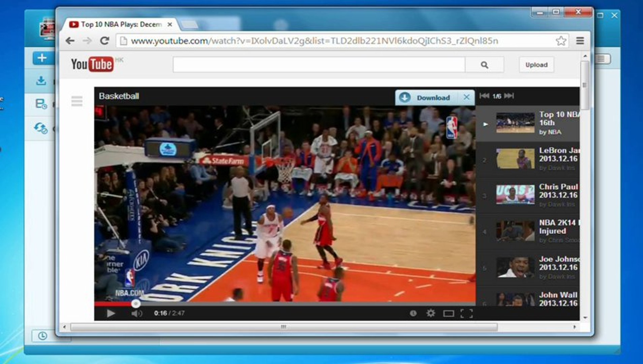Dismiss the Download overlay with its X
This screenshot has height=364, width=643.
(x=467, y=97)
